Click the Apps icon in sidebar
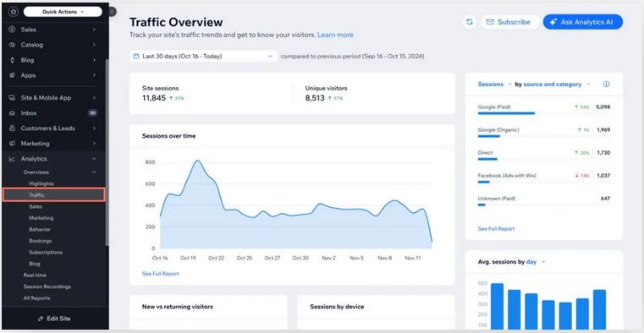Viewport: 644px width, 333px height. click(x=12, y=75)
